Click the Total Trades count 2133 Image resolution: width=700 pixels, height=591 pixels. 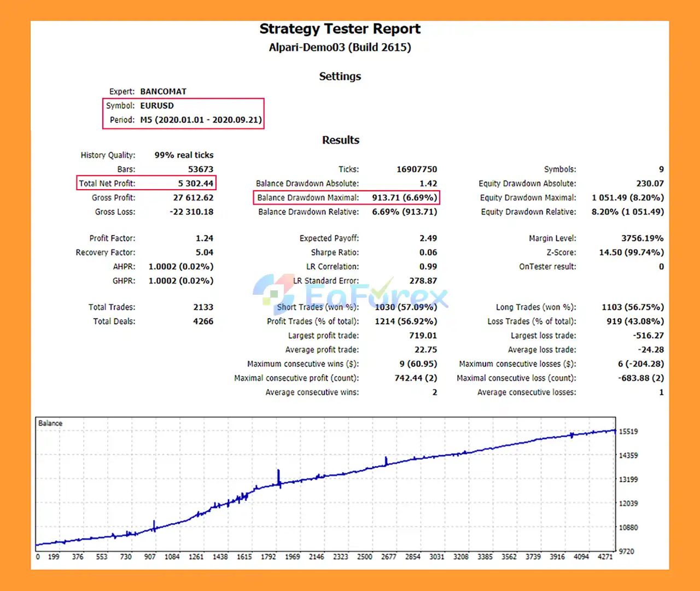tap(203, 307)
